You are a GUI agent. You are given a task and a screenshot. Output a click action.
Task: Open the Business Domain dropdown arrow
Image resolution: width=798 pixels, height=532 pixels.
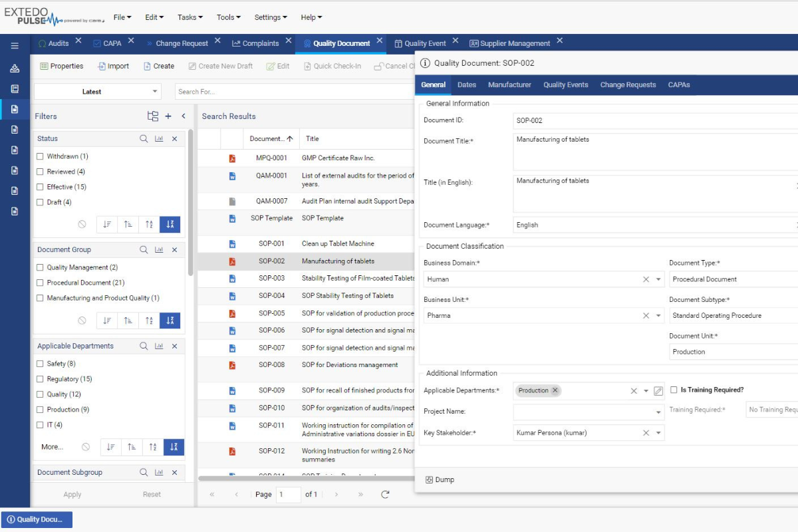point(658,279)
